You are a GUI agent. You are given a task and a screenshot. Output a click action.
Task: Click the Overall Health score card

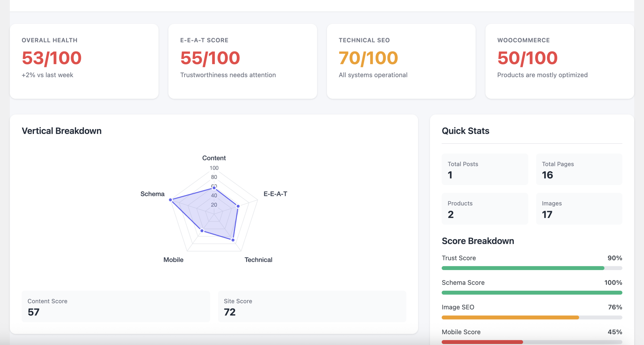pyautogui.click(x=84, y=61)
